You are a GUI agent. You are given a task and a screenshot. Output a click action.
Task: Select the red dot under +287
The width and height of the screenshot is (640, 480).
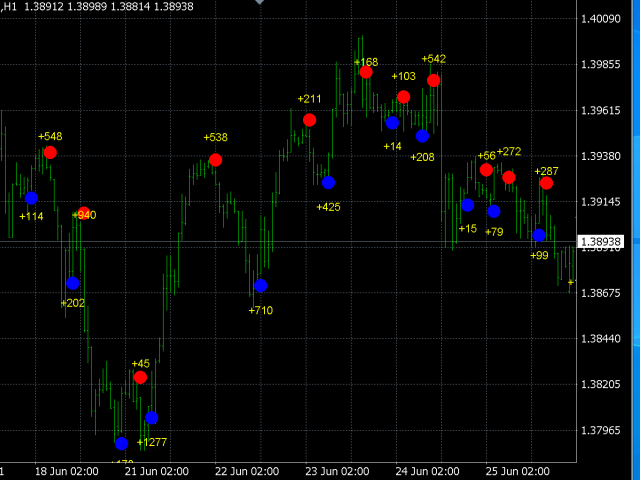tap(546, 183)
